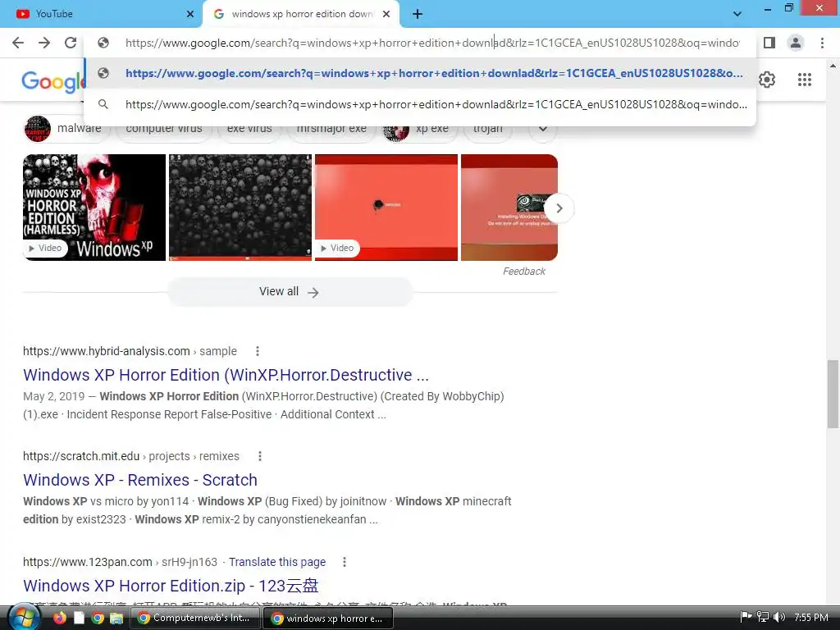Expand more filter chips chevron
Image resolution: width=840 pixels, height=630 pixels.
coord(543,129)
